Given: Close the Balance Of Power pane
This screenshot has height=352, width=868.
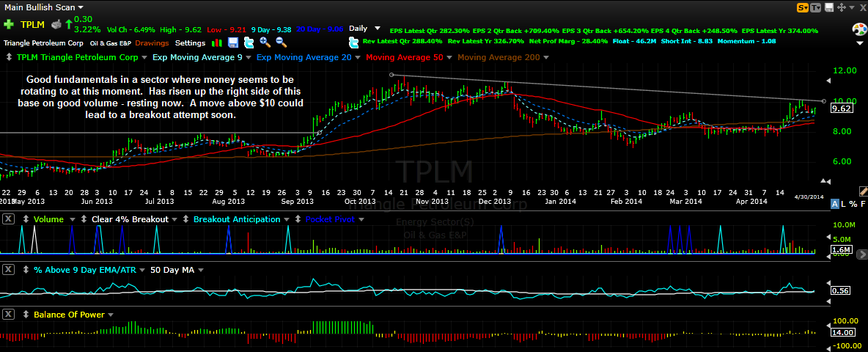Looking at the screenshot, I should click(x=8, y=315).
